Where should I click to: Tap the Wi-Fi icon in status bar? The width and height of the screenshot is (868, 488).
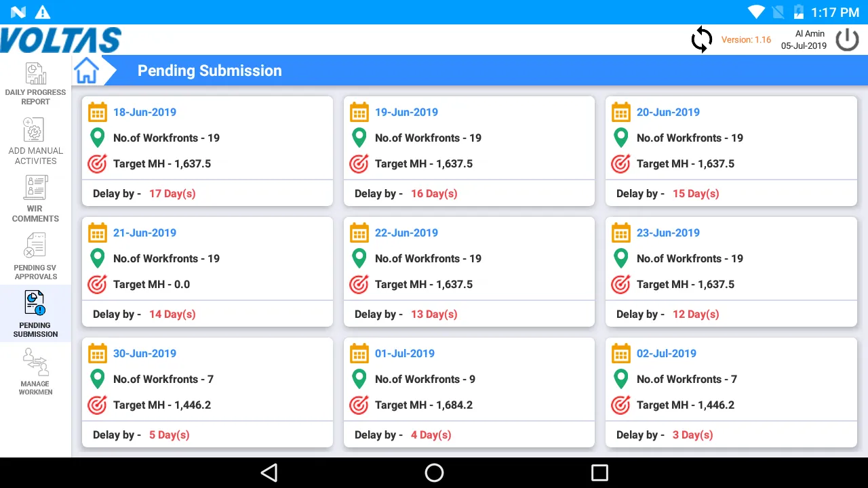pos(756,12)
